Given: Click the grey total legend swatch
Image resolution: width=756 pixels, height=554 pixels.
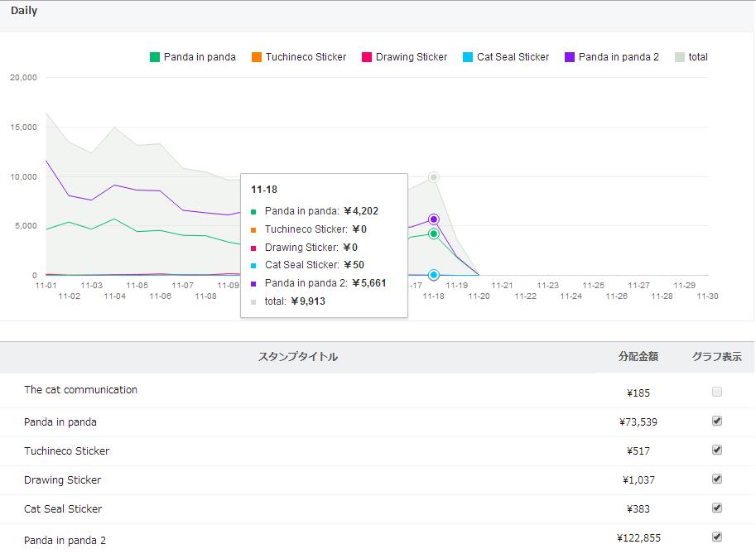Looking at the screenshot, I should click(x=680, y=57).
